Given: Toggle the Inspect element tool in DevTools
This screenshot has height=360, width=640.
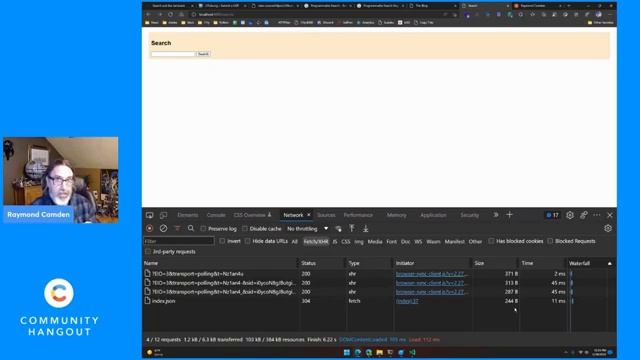Looking at the screenshot, I should click(x=150, y=215).
